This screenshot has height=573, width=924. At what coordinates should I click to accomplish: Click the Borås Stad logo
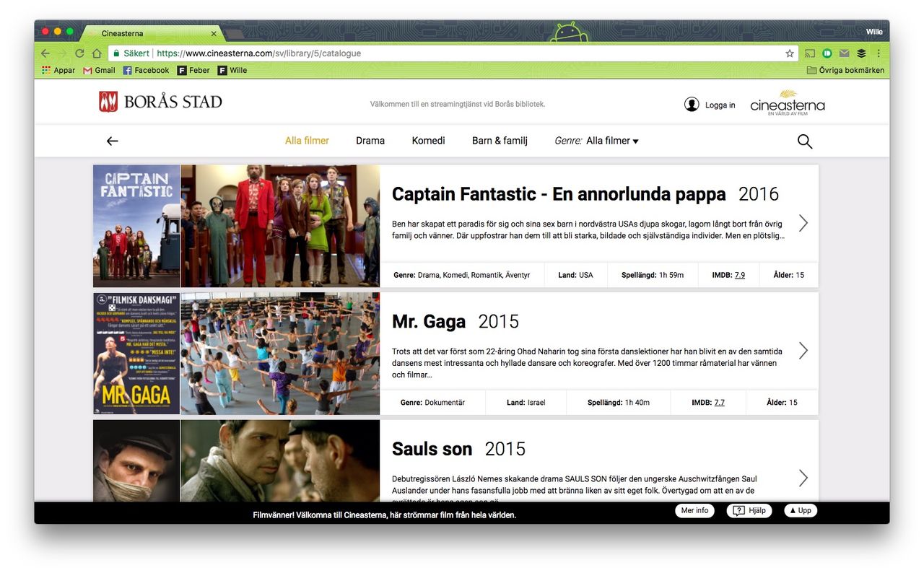pyautogui.click(x=160, y=102)
